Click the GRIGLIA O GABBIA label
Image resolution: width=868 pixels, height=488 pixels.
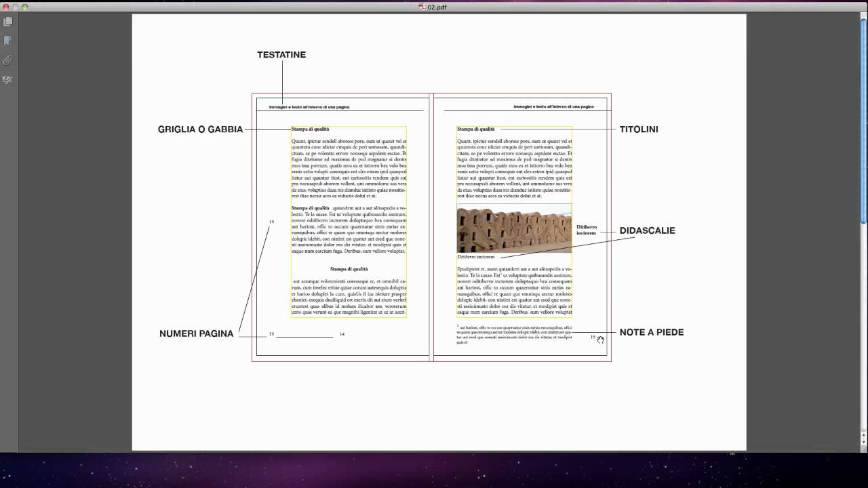click(200, 129)
